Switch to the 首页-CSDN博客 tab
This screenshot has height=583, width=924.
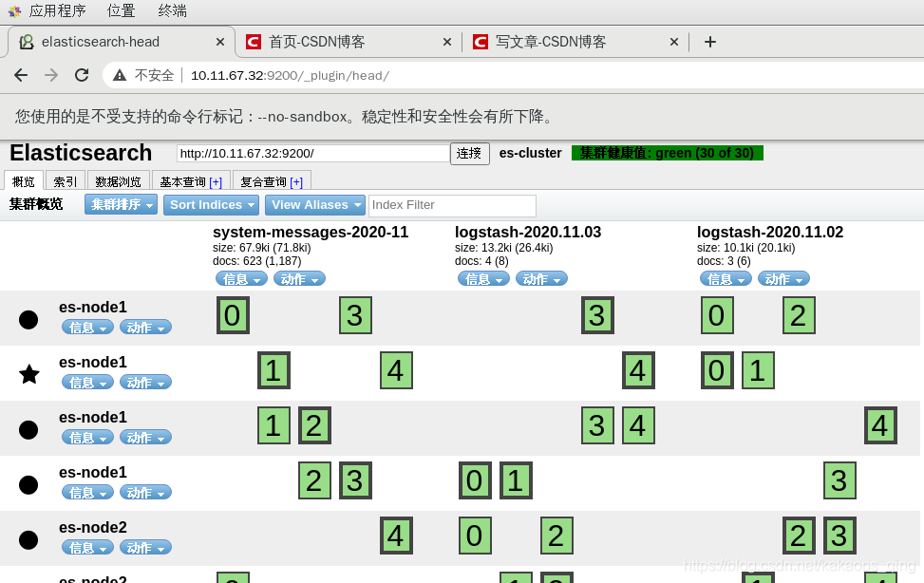[x=348, y=42]
